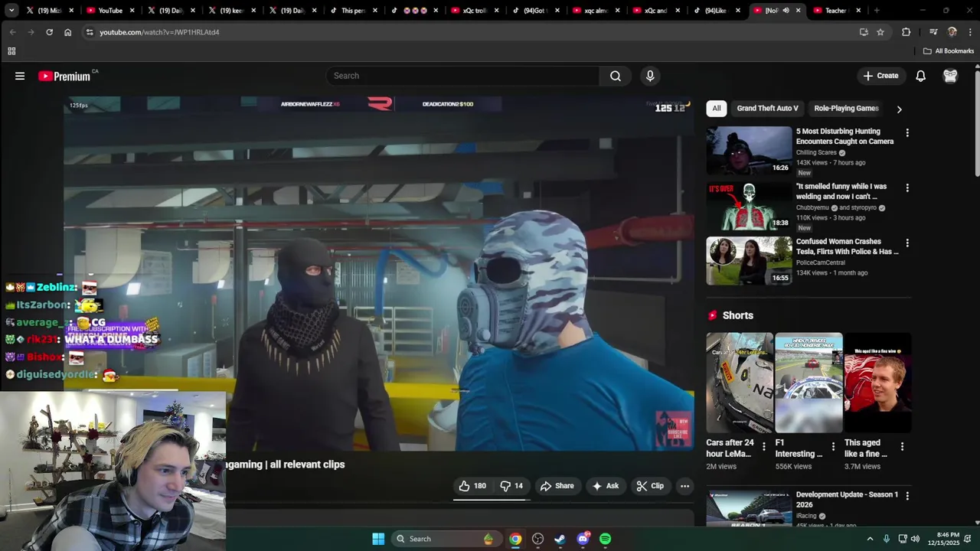Image resolution: width=980 pixels, height=551 pixels.
Task: Open options for Confused Woman Crashes Tesla video
Action: pyautogui.click(x=907, y=243)
